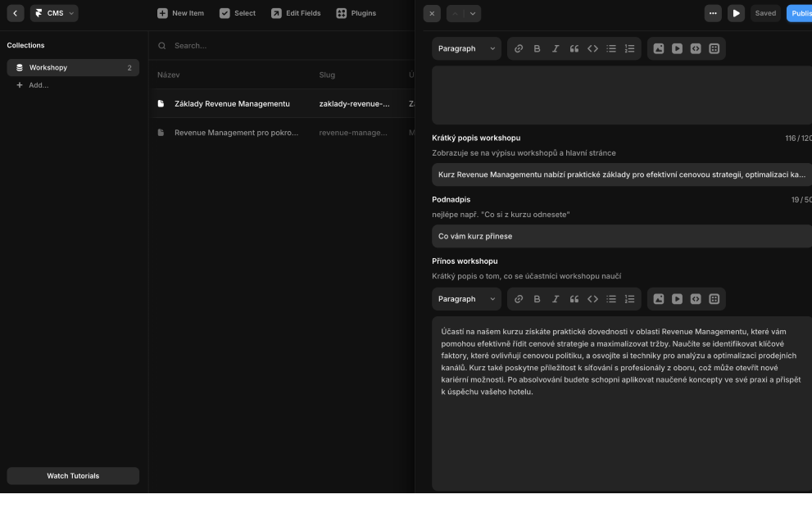Click the preview play button
Image resolution: width=812 pixels, height=508 pixels.
737,13
